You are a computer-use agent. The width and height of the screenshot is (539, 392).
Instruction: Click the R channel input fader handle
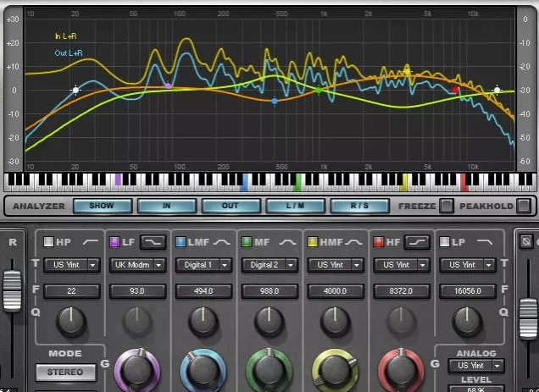[x=13, y=291]
